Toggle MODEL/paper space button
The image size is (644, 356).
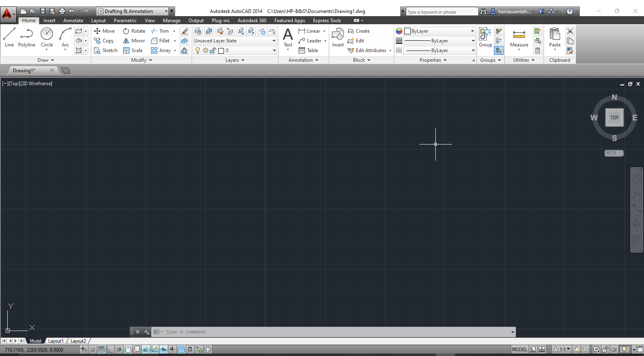(x=519, y=350)
